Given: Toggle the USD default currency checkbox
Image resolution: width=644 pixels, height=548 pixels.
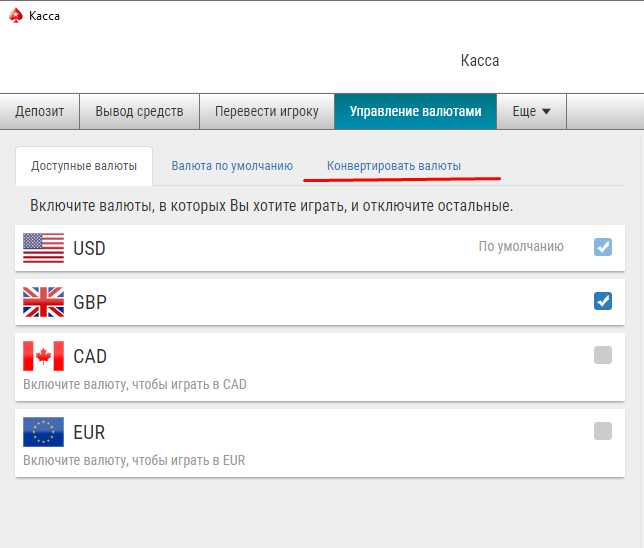Looking at the screenshot, I should 603,247.
